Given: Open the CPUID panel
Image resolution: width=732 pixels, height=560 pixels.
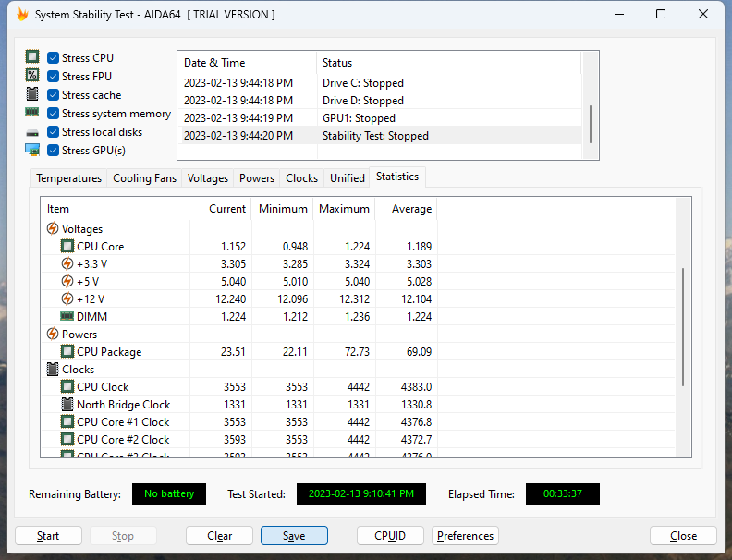Looking at the screenshot, I should [390, 536].
